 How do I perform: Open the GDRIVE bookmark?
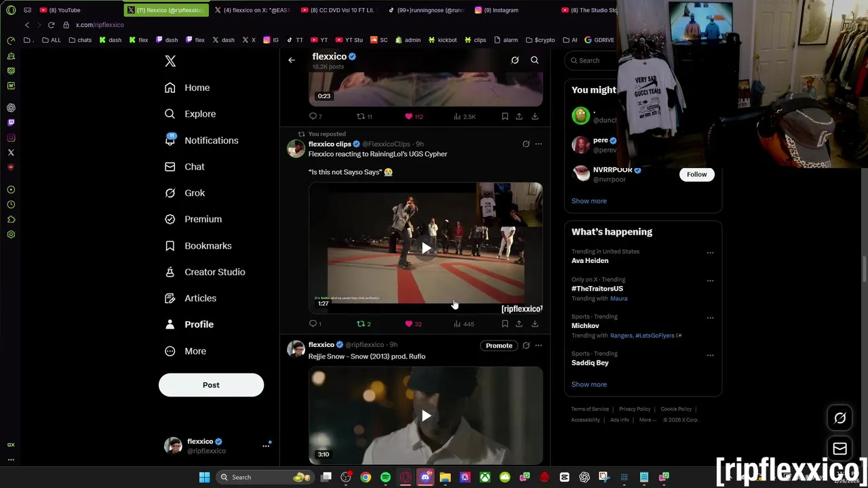[599, 40]
